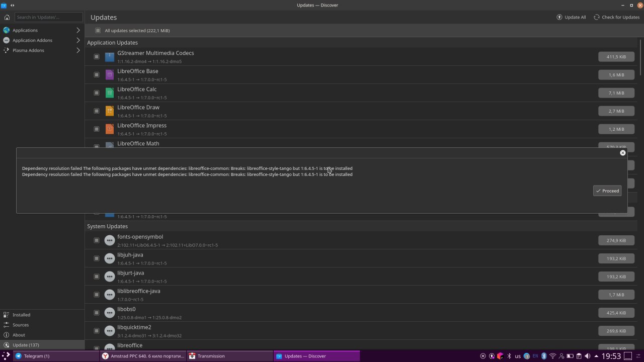Uncheck LibreOffice Base update checkbox
Screen dimensions: 644x362
[x=97, y=75]
